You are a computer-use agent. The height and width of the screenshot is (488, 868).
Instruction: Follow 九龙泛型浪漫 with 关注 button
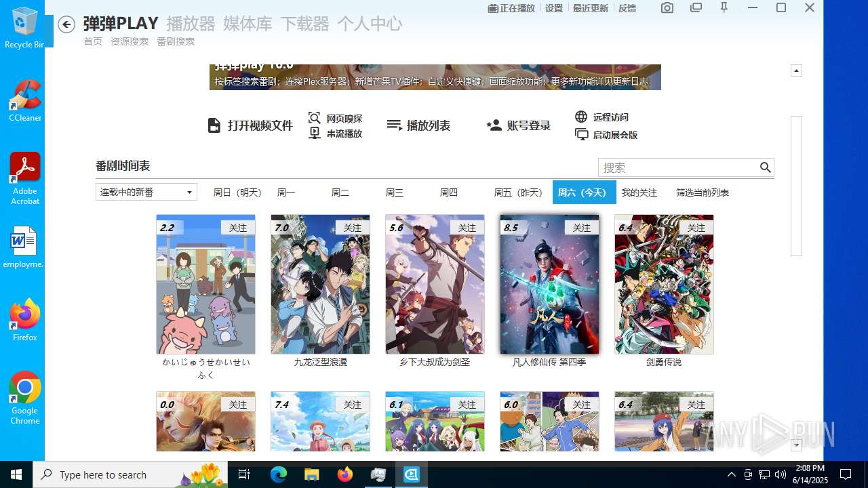point(353,228)
